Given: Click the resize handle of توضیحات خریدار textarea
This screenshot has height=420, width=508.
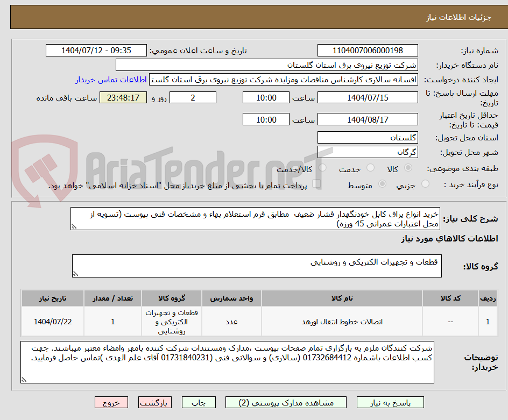Looking at the screenshot, I should [x=24, y=380].
